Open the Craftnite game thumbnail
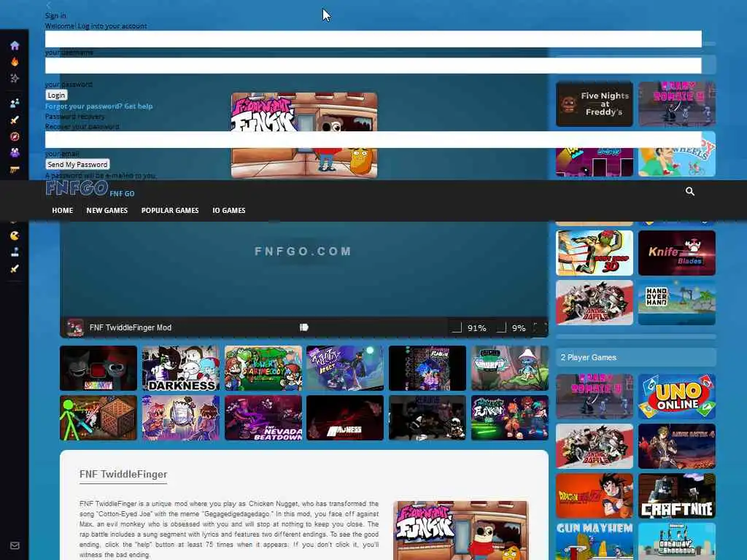The width and height of the screenshot is (747, 560). click(676, 496)
